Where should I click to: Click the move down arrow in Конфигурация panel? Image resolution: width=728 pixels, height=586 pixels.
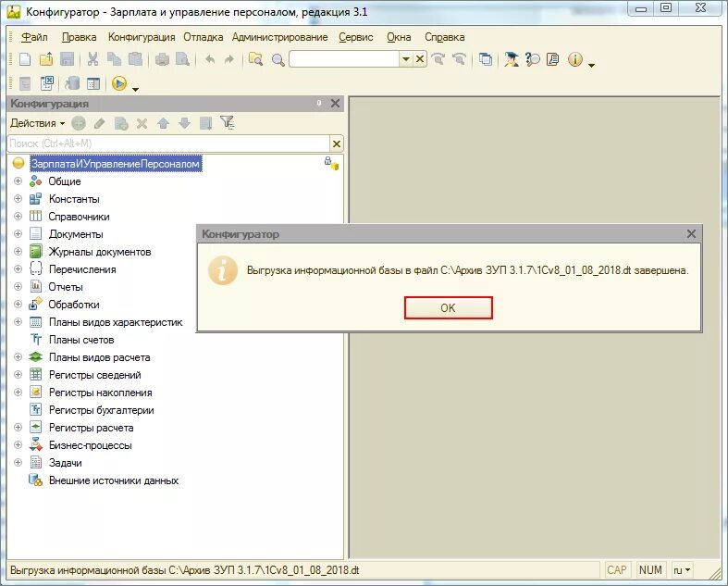click(184, 123)
